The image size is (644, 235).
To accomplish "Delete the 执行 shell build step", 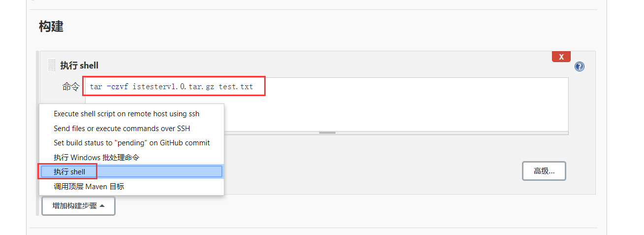I will [x=561, y=57].
